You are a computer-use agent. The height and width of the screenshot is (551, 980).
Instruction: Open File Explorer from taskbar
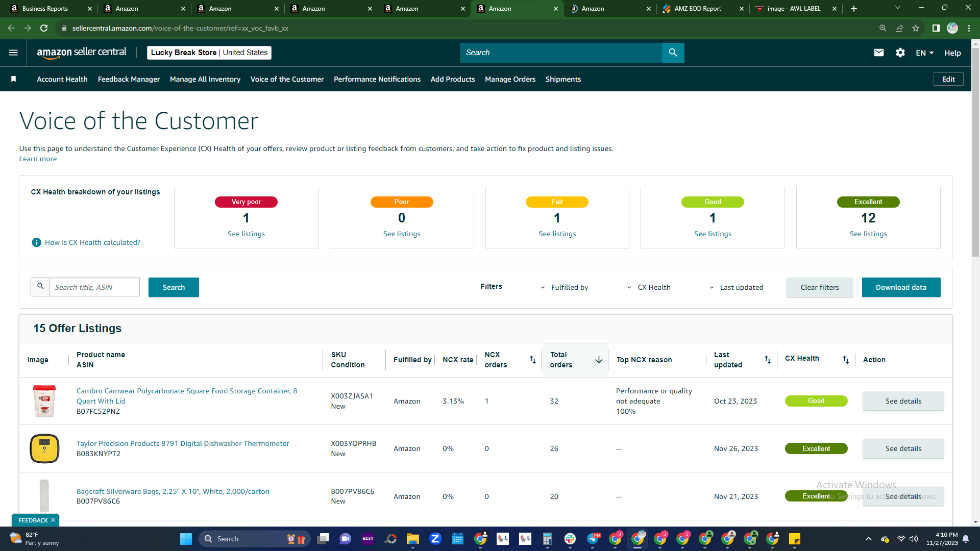tap(412, 539)
